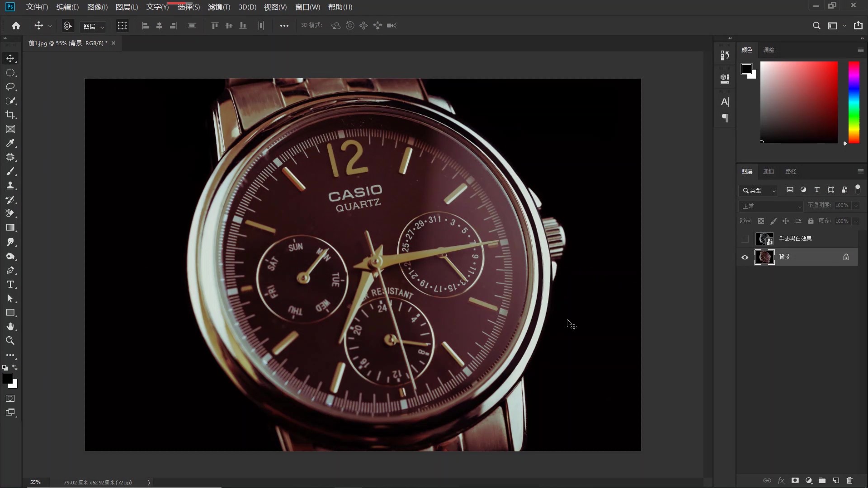Select the Pen tool
Screen dimensions: 868x488
[x=10, y=270]
